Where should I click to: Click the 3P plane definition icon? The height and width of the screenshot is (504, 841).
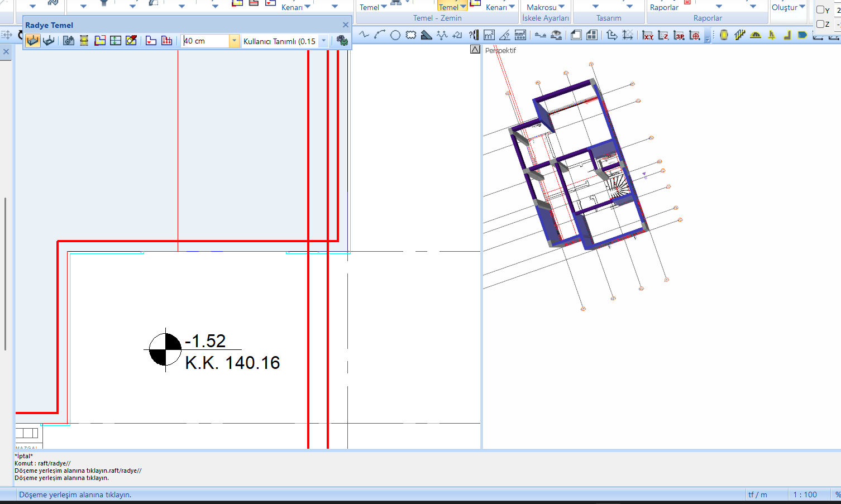[x=679, y=35]
